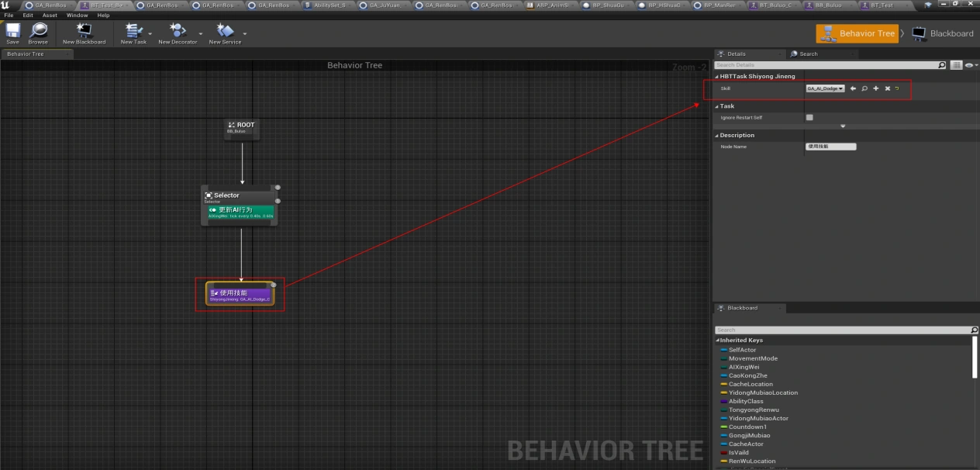
Task: Select the RenWuLocation blackboard key
Action: [x=751, y=461]
